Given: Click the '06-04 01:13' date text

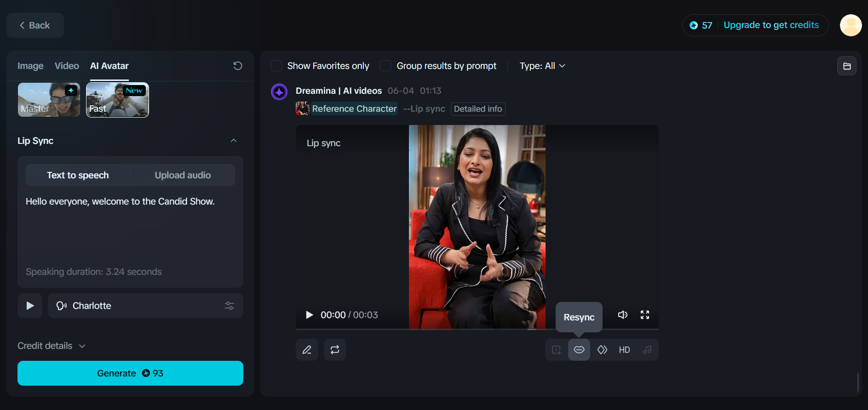Looking at the screenshot, I should pyautogui.click(x=414, y=91).
